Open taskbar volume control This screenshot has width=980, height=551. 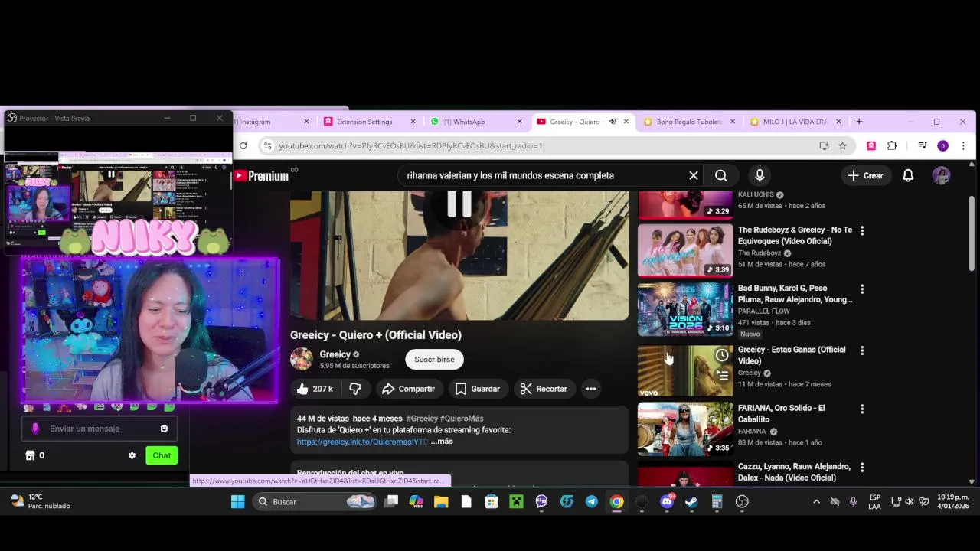tap(910, 501)
